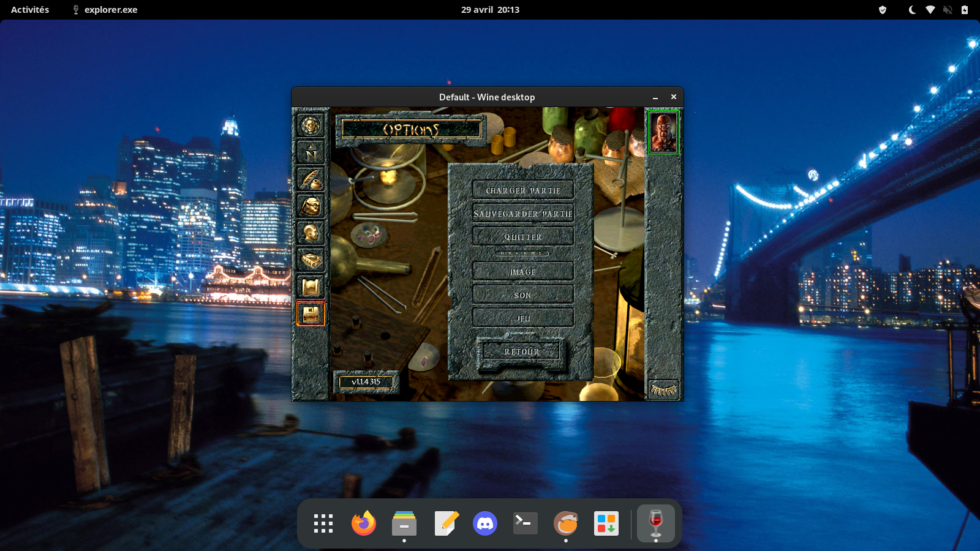Screen dimensions: 980x551
Task: Open the Files manager from the dock
Action: tap(404, 523)
